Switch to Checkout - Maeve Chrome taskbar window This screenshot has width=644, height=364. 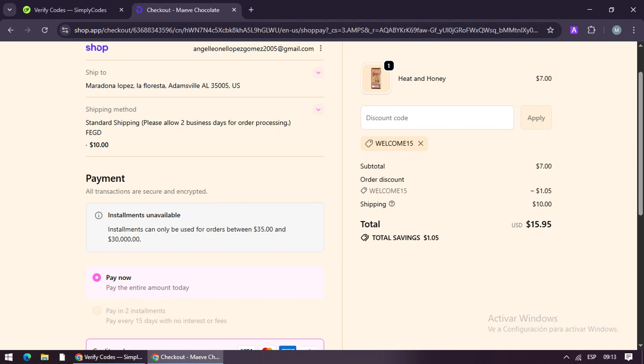click(x=186, y=357)
